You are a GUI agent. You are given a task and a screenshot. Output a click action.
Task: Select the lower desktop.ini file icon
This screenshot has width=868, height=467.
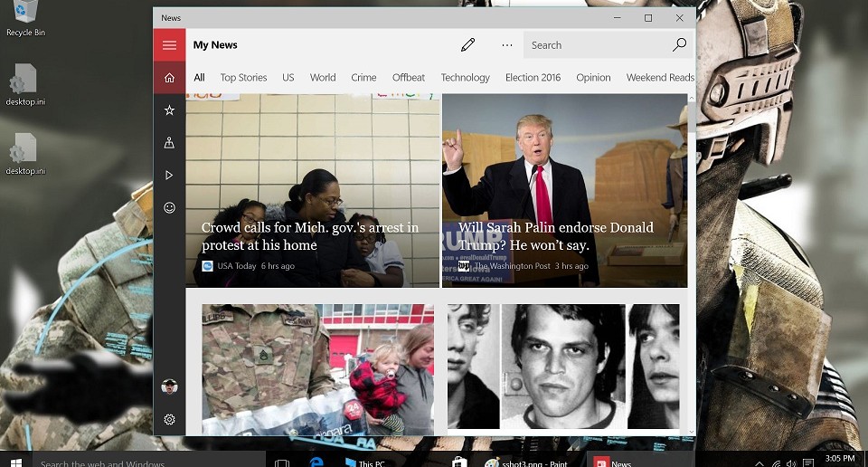pyautogui.click(x=25, y=154)
